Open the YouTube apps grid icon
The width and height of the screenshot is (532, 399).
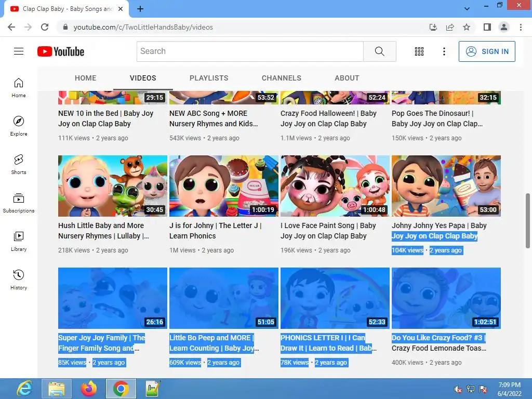click(419, 51)
